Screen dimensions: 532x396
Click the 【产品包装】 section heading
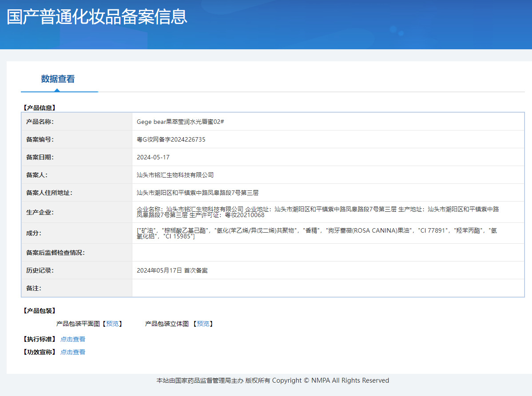point(39,311)
